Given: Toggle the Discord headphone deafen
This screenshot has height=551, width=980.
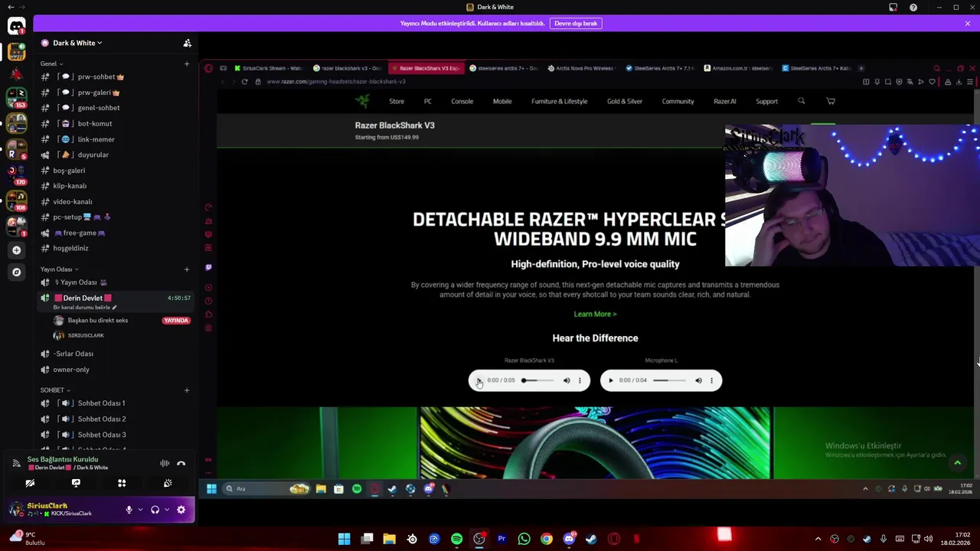Looking at the screenshot, I should click(x=155, y=510).
